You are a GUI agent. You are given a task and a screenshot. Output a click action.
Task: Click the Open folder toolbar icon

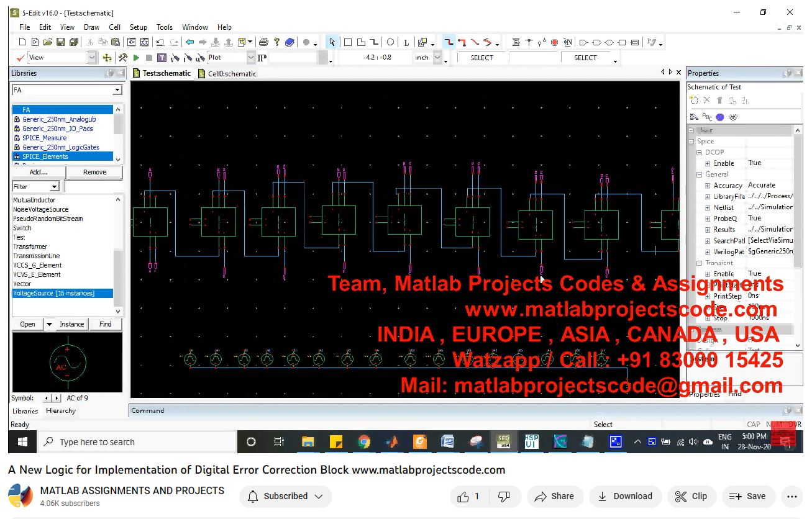[x=47, y=42]
